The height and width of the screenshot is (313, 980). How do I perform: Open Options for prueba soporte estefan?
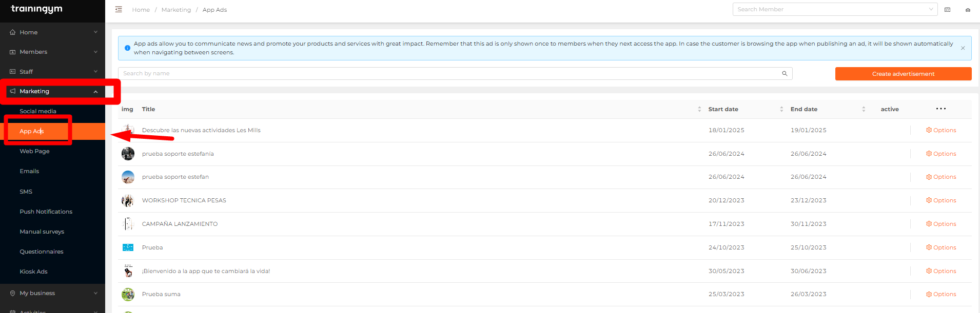(941, 177)
